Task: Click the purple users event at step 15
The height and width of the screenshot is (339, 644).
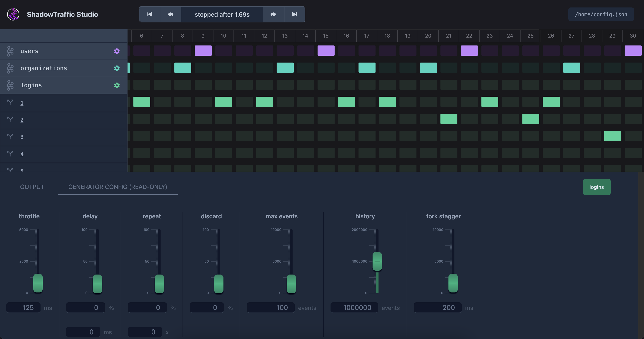Action: coord(326,51)
